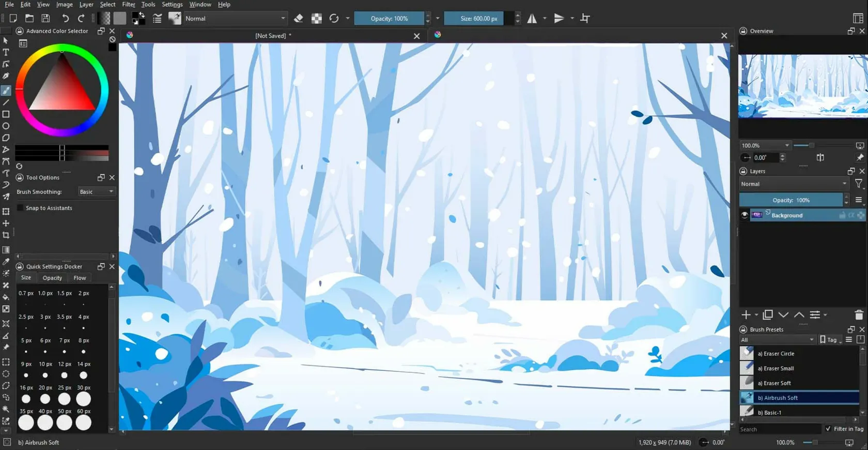Image resolution: width=868 pixels, height=450 pixels.
Task: Expand the blending mode Normal dropdown in toolbar
Action: (235, 19)
